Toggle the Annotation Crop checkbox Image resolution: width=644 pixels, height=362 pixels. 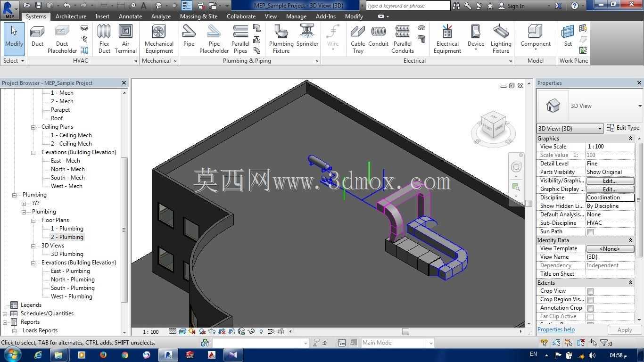click(590, 308)
